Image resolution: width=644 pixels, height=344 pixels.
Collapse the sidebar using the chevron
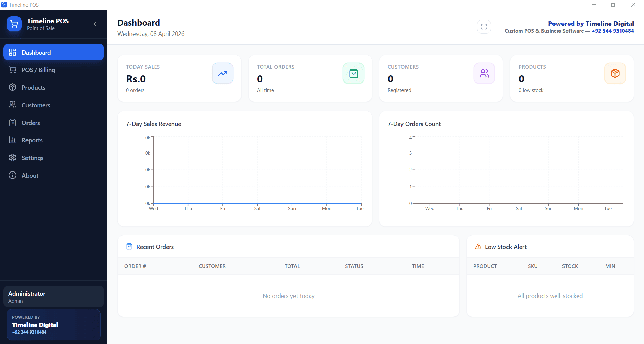tap(95, 24)
